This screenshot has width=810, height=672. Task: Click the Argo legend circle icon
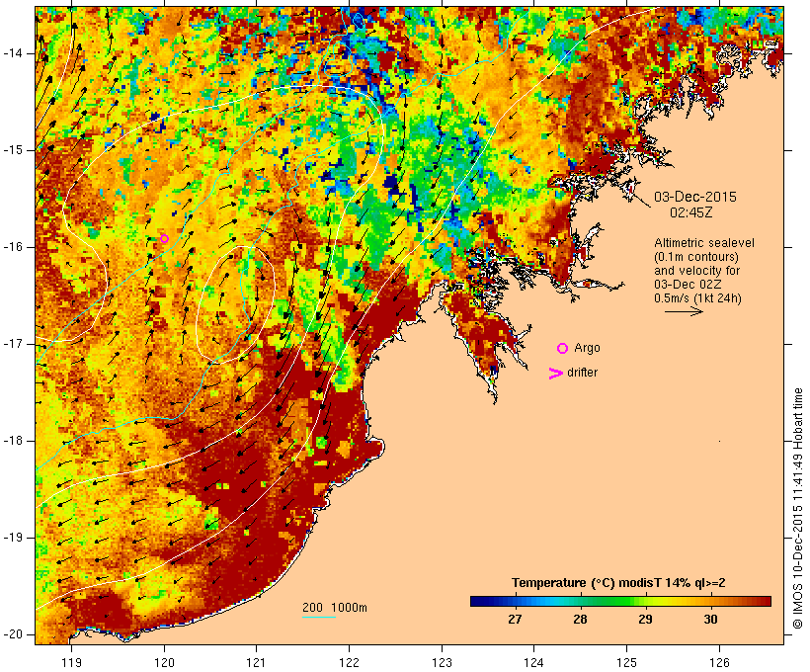pyautogui.click(x=563, y=349)
